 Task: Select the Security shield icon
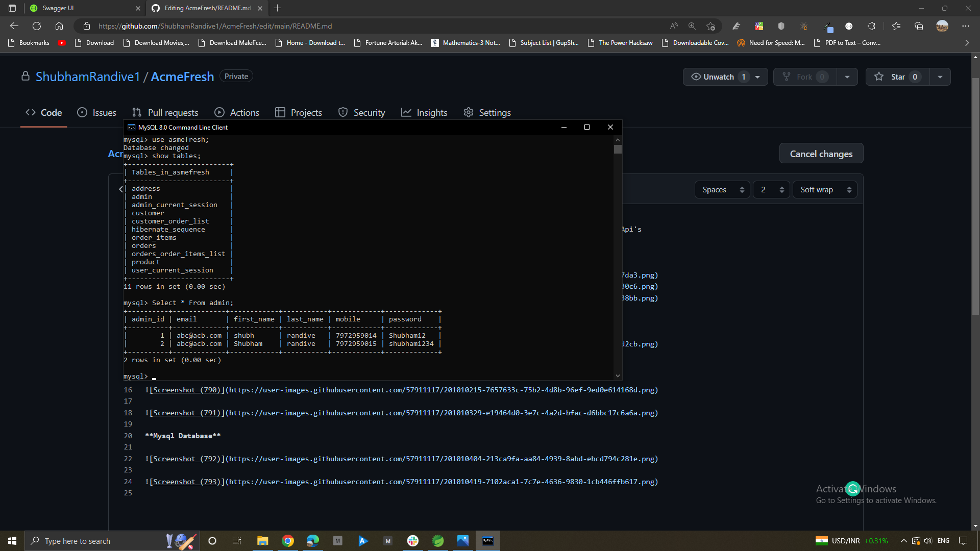(x=342, y=112)
